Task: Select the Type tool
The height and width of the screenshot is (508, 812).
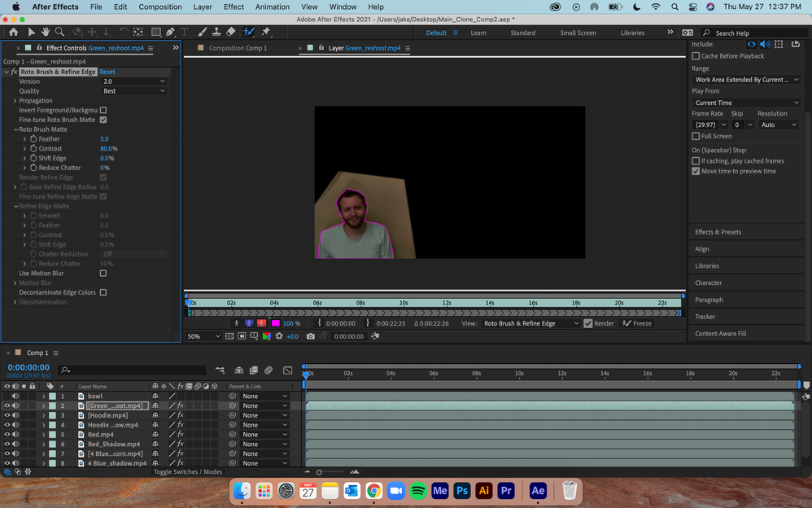Action: pyautogui.click(x=184, y=32)
